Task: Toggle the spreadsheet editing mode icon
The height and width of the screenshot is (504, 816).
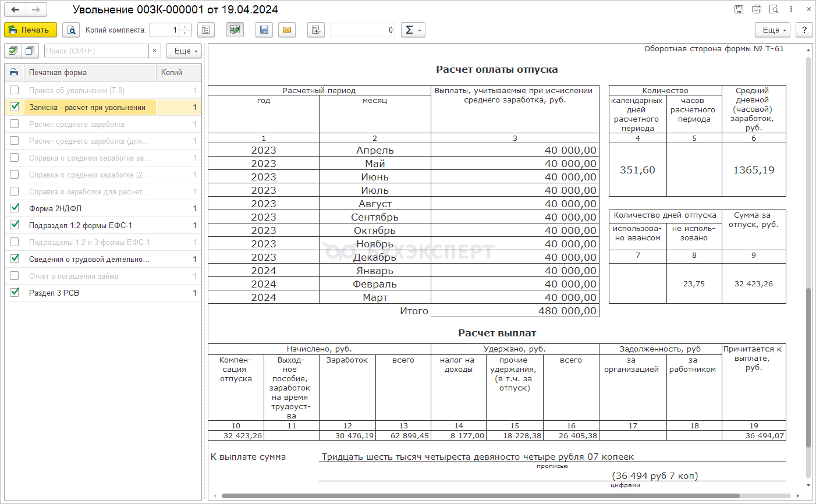Action: [x=235, y=30]
